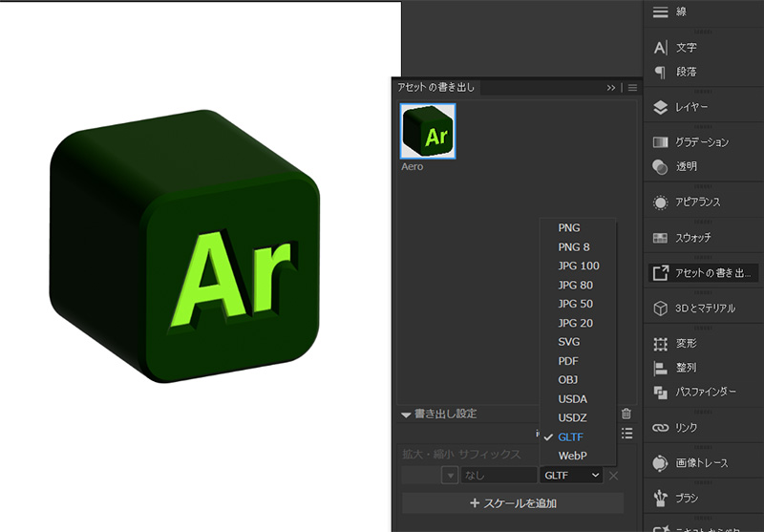Open the 文字 (Character) panel icon
The height and width of the screenshot is (532, 764).
pyautogui.click(x=660, y=48)
